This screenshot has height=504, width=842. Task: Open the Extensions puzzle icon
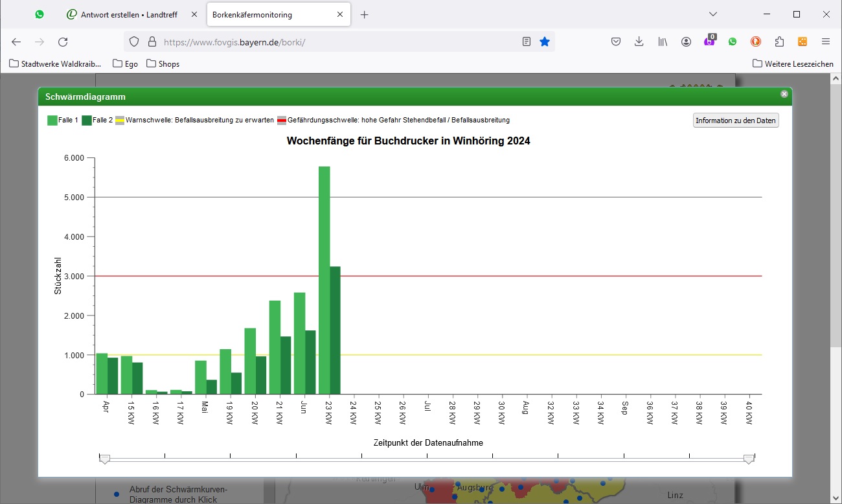tap(779, 41)
